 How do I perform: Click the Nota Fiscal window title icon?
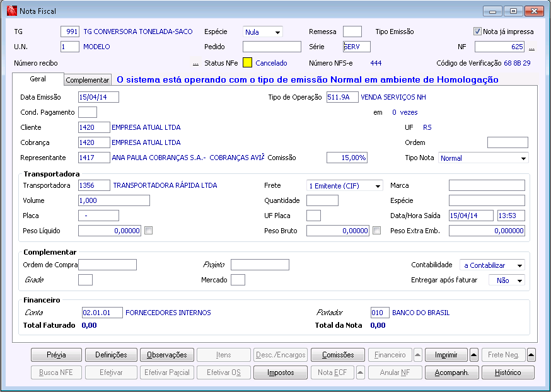coord(12,11)
